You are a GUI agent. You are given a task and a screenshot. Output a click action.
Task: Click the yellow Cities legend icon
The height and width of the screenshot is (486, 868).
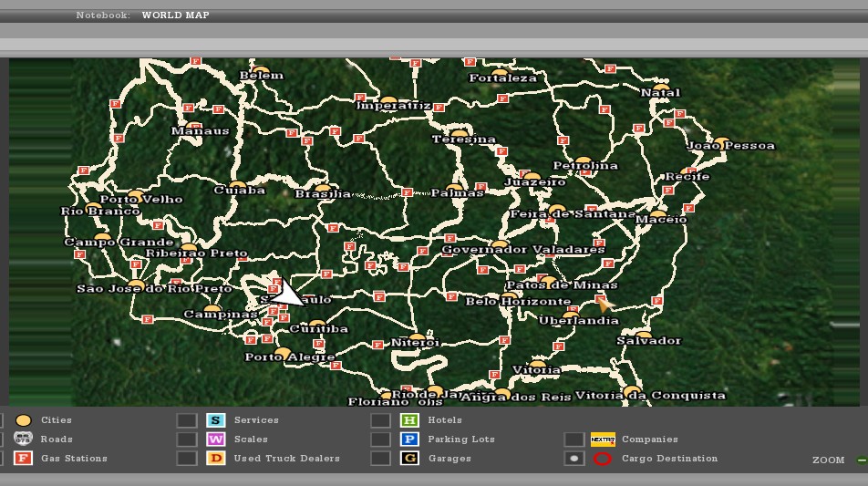pyautogui.click(x=24, y=420)
